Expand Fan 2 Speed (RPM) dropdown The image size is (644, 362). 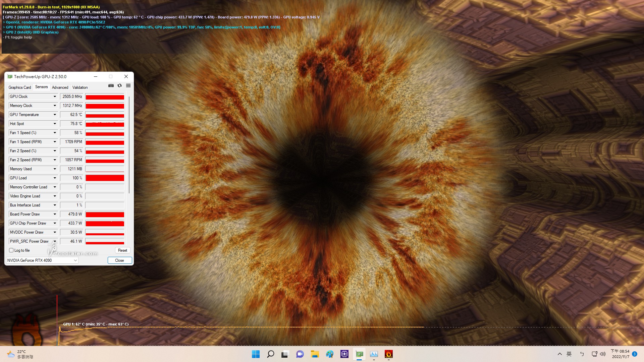55,160
